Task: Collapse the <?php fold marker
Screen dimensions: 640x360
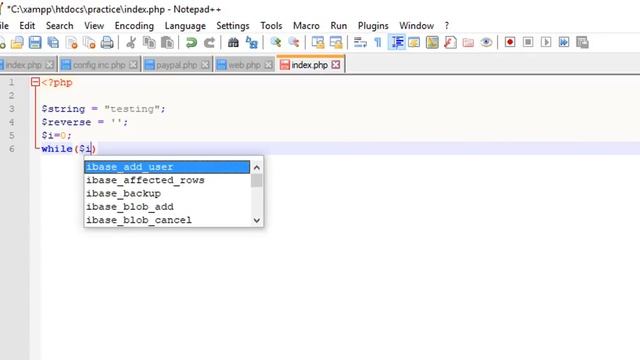Action: tap(36, 82)
